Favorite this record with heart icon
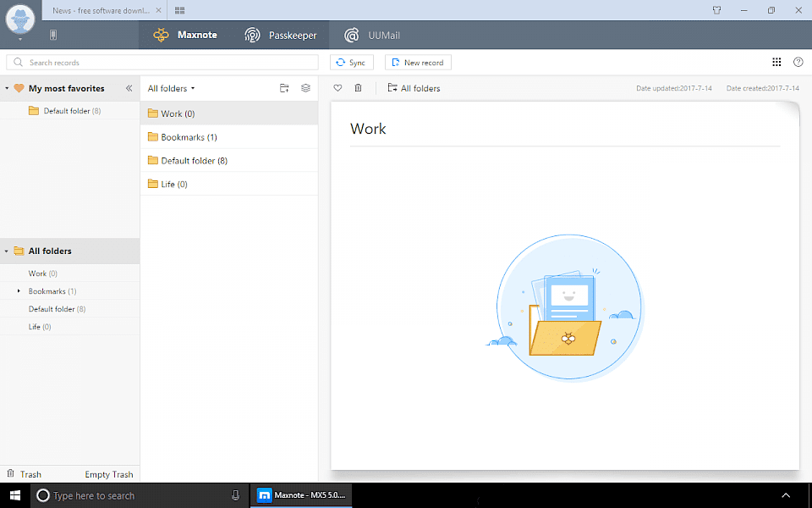The image size is (812, 508). coord(337,88)
